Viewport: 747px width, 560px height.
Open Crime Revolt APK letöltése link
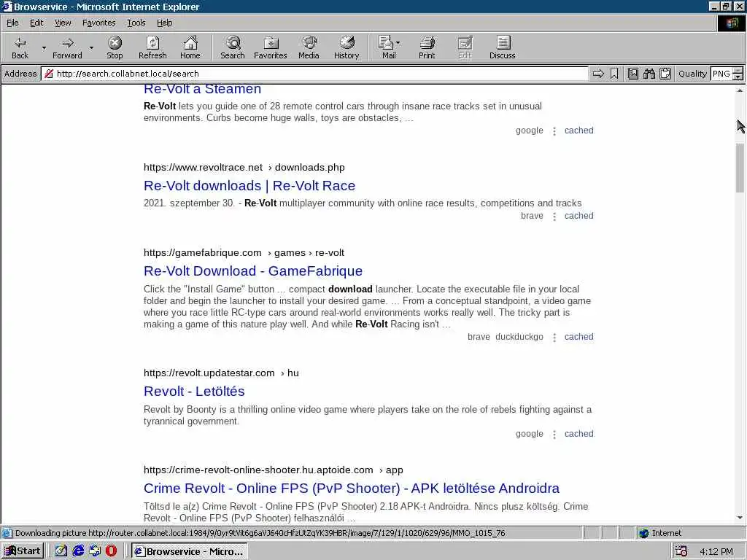[352, 489]
